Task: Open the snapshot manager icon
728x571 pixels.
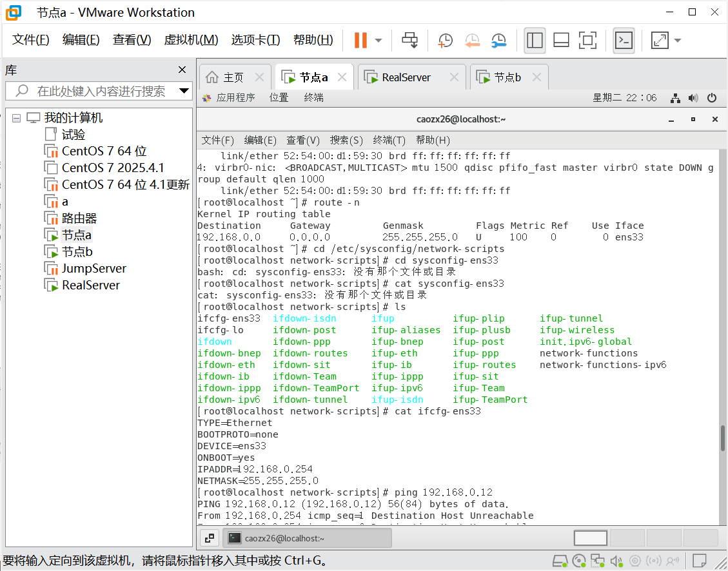Action: pyautogui.click(x=498, y=41)
